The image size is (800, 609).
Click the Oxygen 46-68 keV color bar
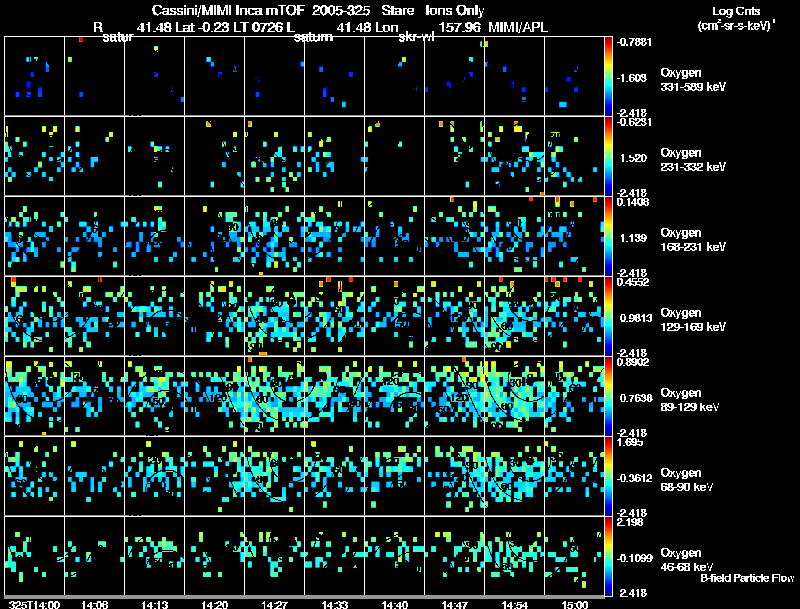pyautogui.click(x=608, y=556)
